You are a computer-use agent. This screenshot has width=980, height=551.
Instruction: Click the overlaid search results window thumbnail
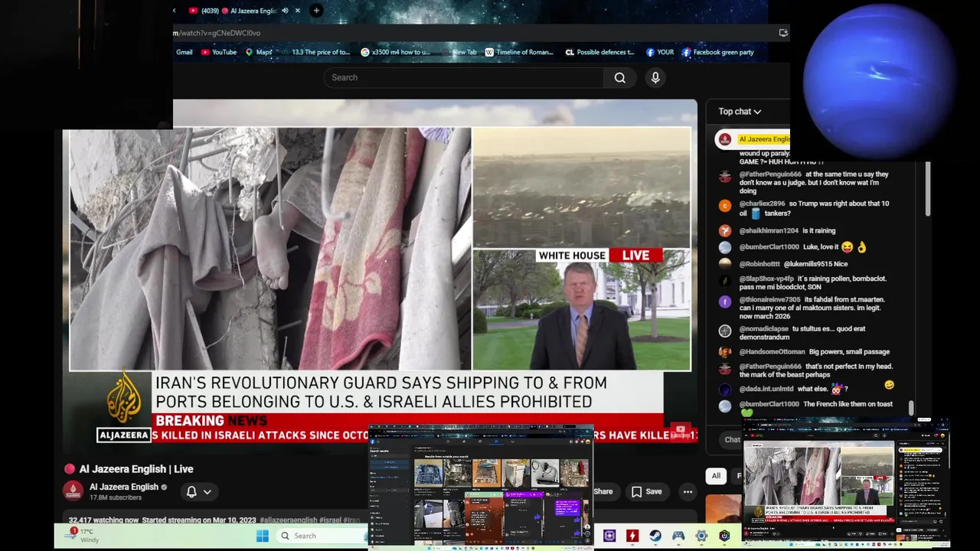click(x=482, y=486)
